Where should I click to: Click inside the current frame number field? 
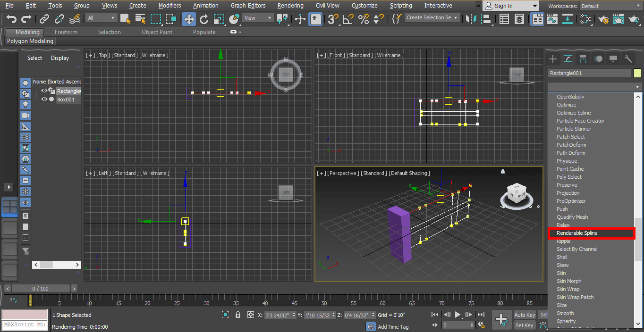coord(457,324)
